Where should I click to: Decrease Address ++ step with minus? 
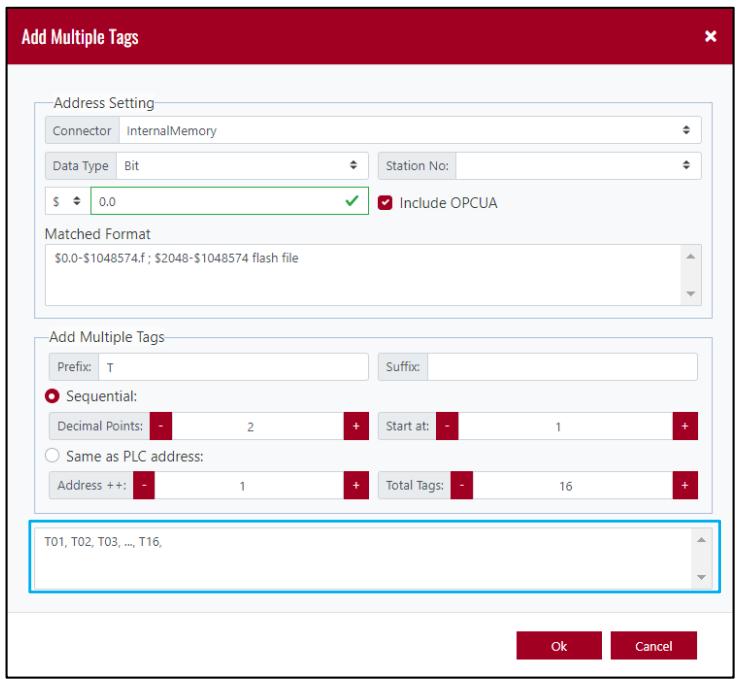[x=144, y=485]
